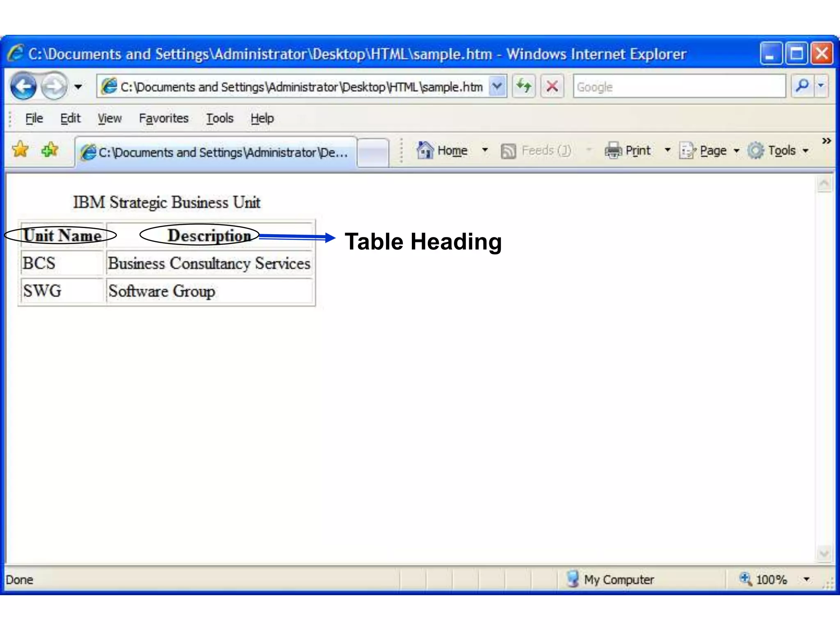Click the Internet Explorer logo in title bar
The width and height of the screenshot is (840, 630).
click(16, 53)
